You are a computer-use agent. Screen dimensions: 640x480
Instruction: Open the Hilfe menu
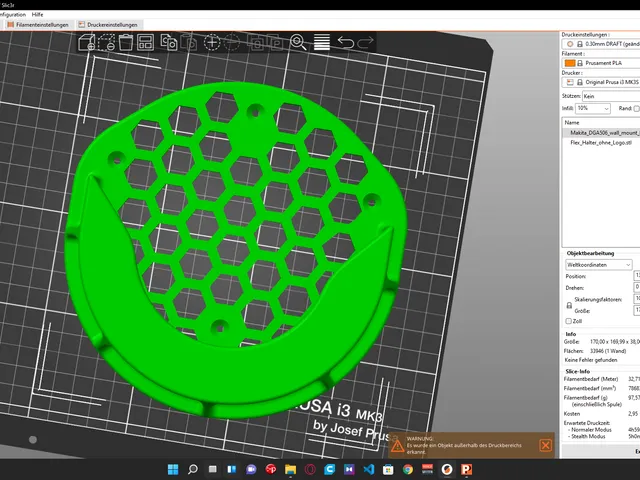37,14
